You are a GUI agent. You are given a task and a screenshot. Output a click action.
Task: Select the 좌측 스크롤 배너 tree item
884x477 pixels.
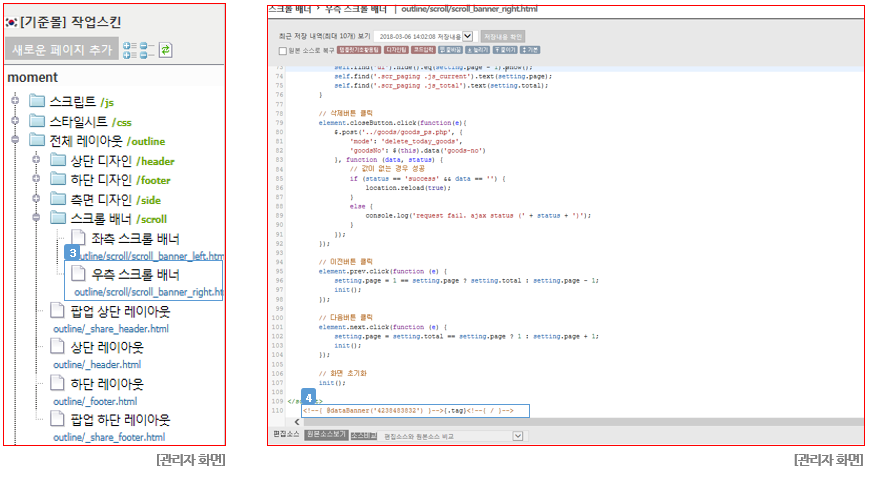coord(136,238)
